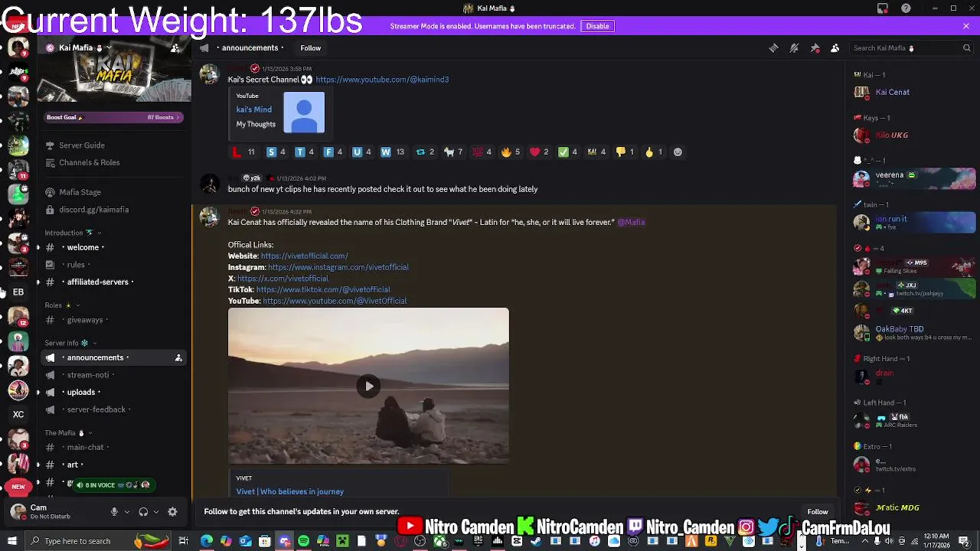Open the welcome channel
This screenshot has height=551, width=980.
83,247
